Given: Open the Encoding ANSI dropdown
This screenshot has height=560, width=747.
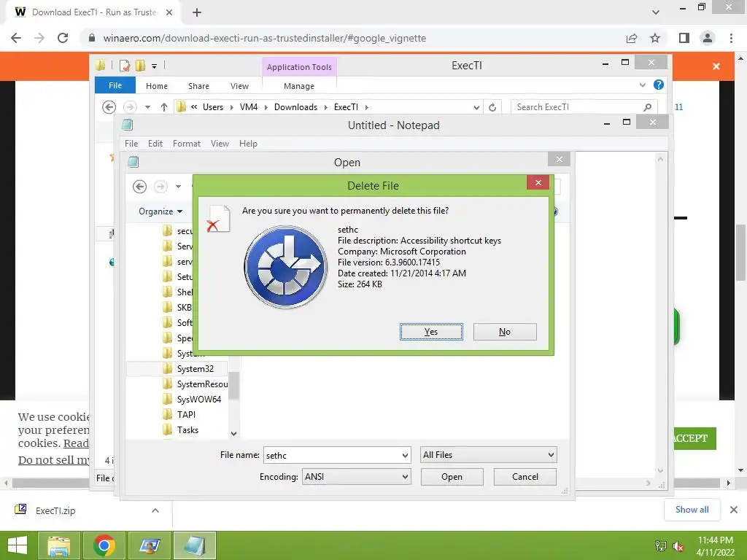Looking at the screenshot, I should click(356, 477).
